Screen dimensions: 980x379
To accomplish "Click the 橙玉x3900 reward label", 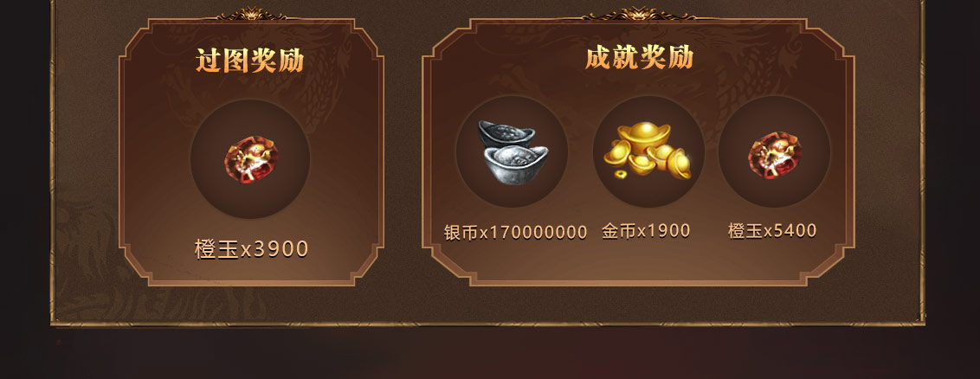I will click(251, 249).
